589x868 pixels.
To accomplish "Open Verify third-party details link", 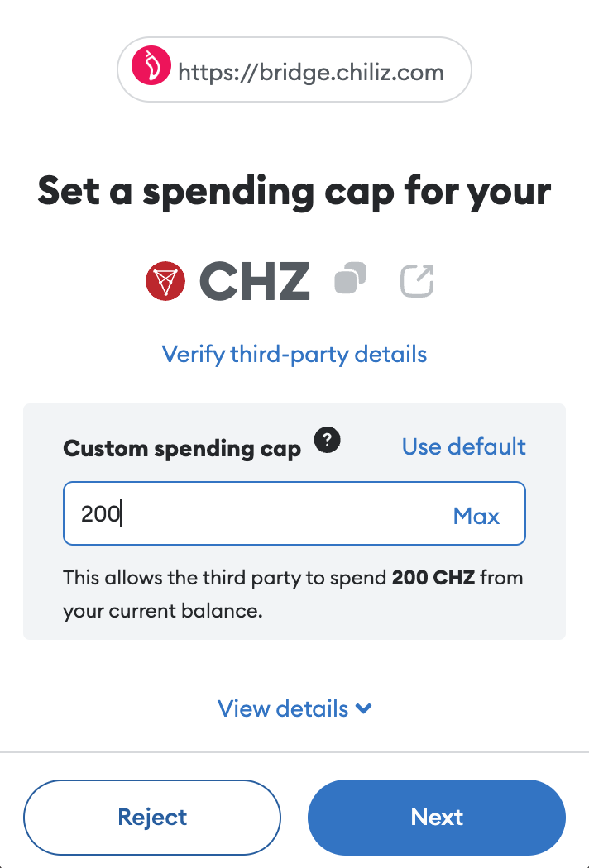I will point(294,355).
